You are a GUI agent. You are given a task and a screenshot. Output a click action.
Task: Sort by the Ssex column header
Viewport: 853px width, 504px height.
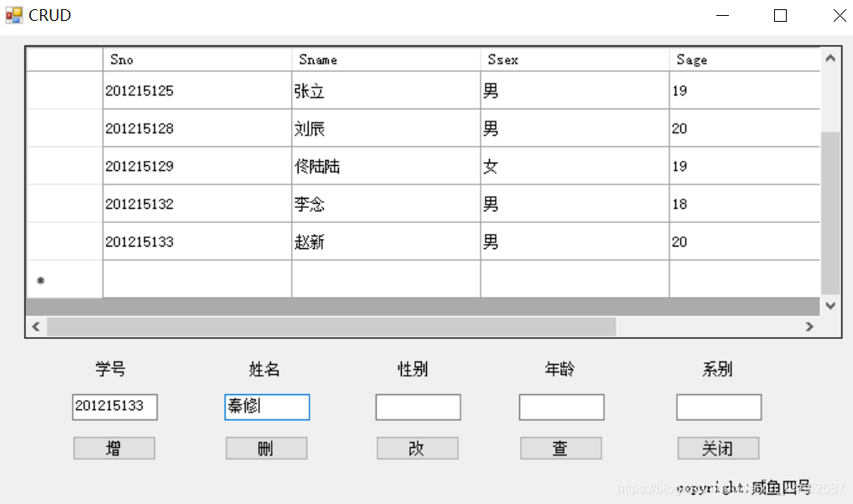click(575, 60)
